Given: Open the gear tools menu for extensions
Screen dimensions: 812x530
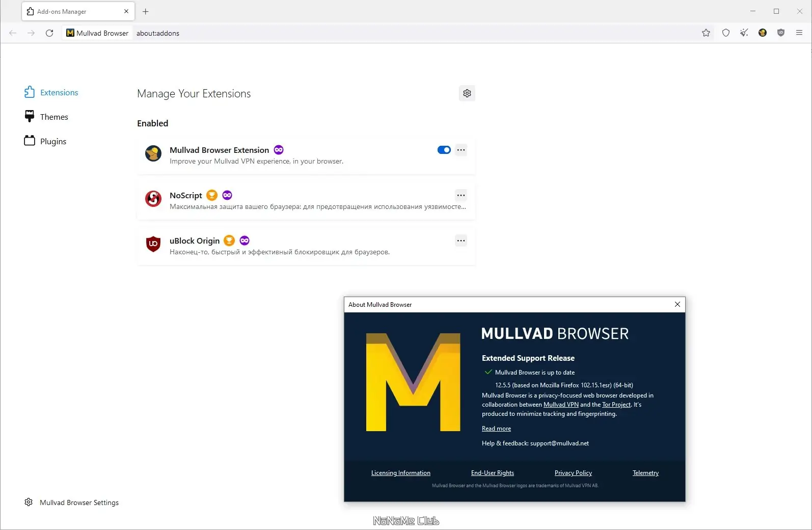Looking at the screenshot, I should pyautogui.click(x=467, y=93).
